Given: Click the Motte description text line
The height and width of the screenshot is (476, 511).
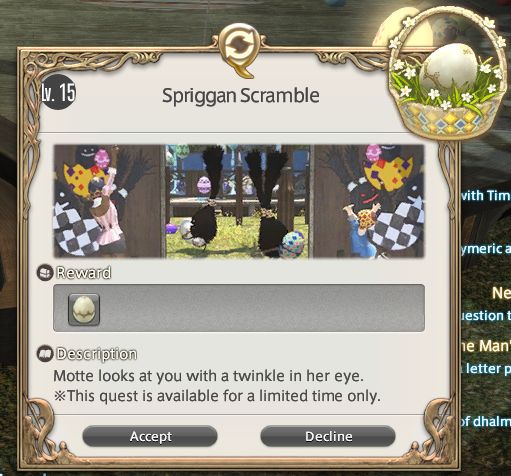Looking at the screenshot, I should point(208,376).
